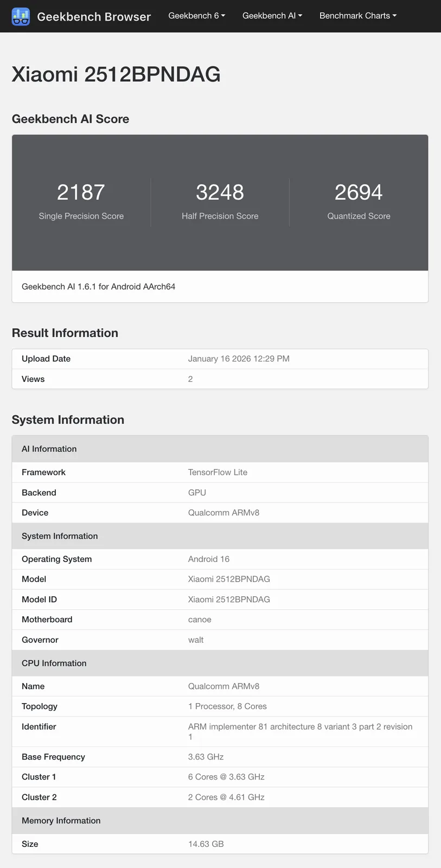Select the Cluster 2 cores value

(226, 797)
